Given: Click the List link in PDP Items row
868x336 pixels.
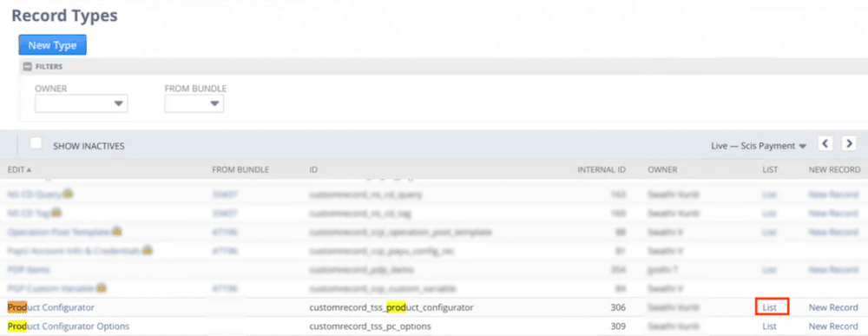Looking at the screenshot, I should pos(769,270).
